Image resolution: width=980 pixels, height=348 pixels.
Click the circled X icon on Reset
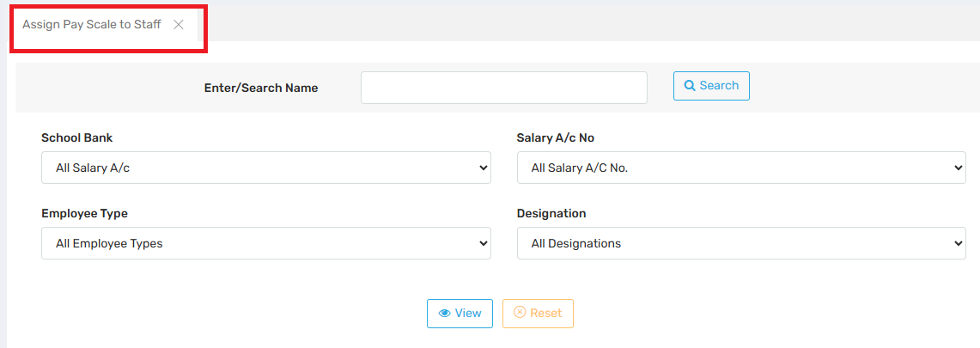(520, 313)
